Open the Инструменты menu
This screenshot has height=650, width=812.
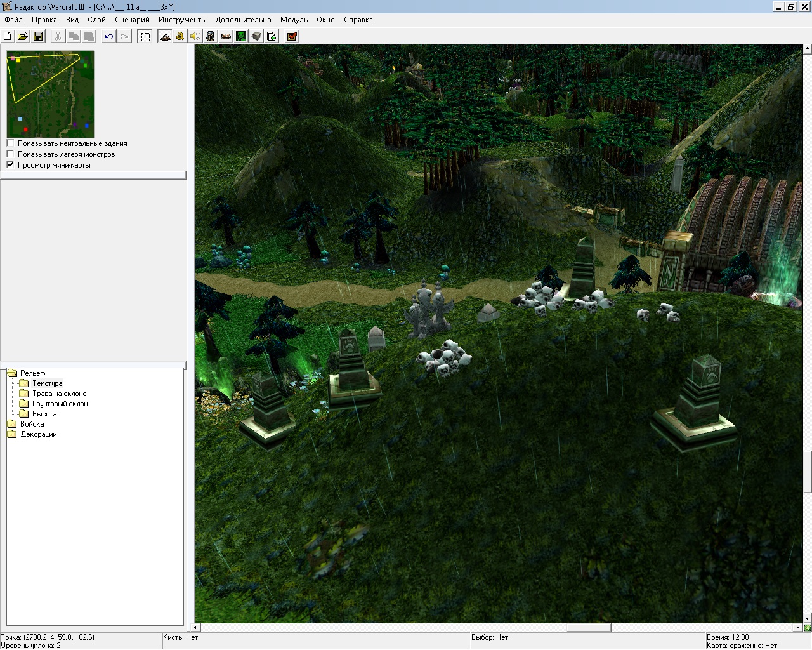(x=183, y=20)
